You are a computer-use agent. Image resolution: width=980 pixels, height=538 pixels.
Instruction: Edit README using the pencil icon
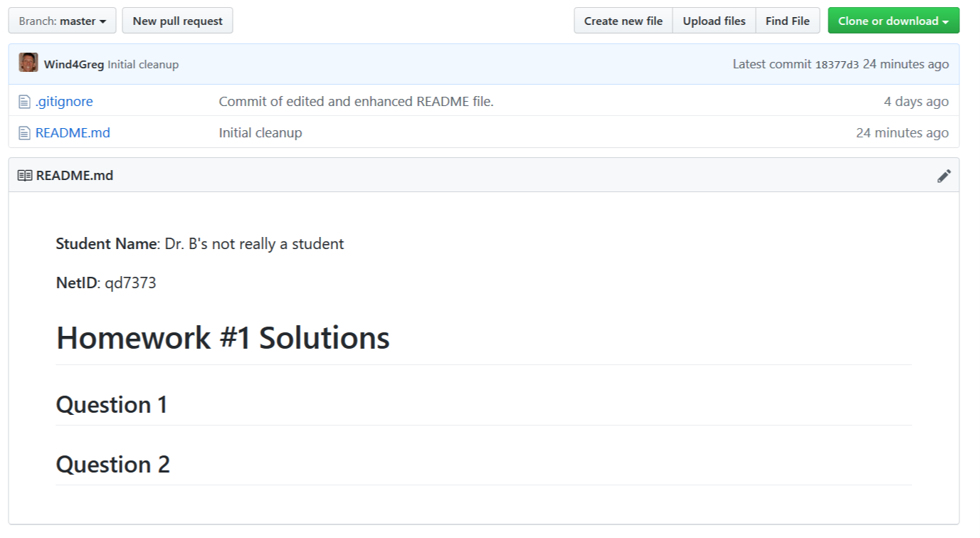pyautogui.click(x=944, y=176)
